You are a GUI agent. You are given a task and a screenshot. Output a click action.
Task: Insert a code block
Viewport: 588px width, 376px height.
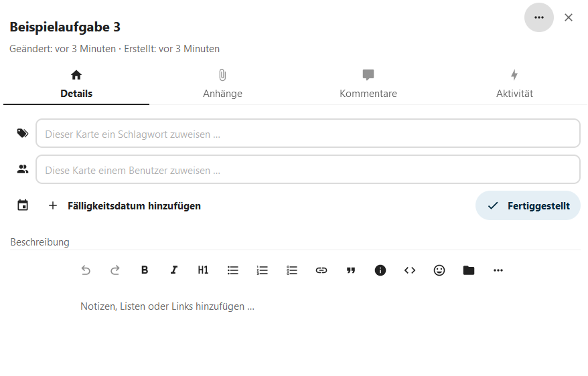pyautogui.click(x=410, y=270)
